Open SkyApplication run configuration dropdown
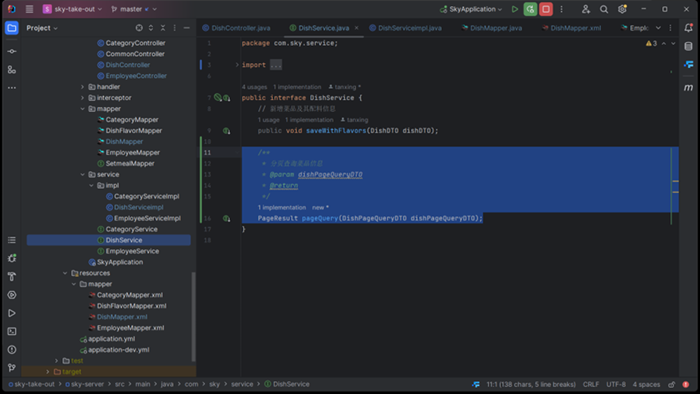The height and width of the screenshot is (394, 700). [471, 9]
